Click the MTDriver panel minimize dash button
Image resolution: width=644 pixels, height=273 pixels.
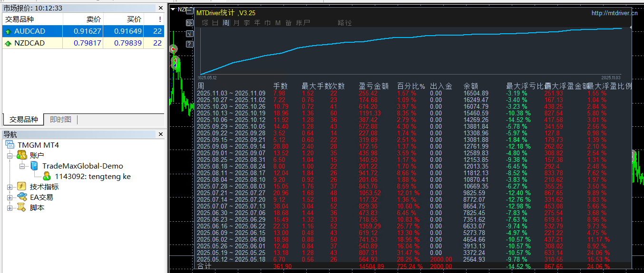pyautogui.click(x=190, y=10)
